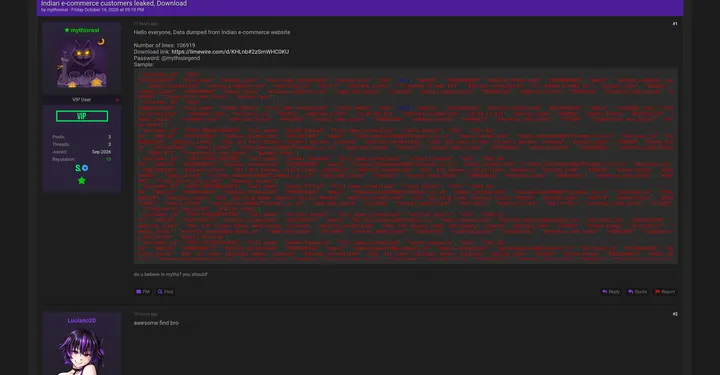The image size is (720, 375).
Task: Click the thread title 'Indian e-commerce customers leaked, Download'
Action: pos(114,3)
